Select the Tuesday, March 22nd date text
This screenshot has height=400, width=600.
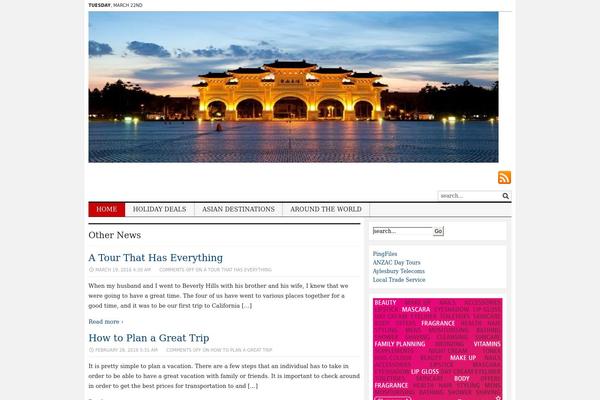pyautogui.click(x=116, y=5)
